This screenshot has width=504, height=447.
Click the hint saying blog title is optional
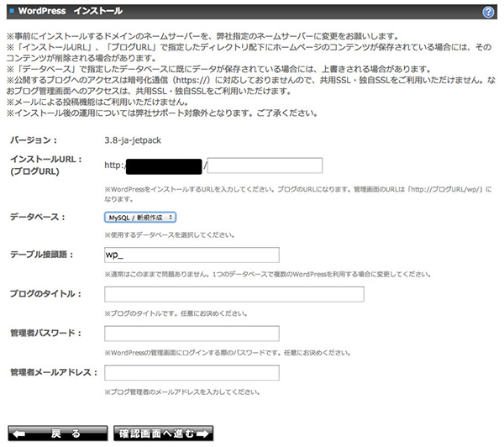coord(176,313)
